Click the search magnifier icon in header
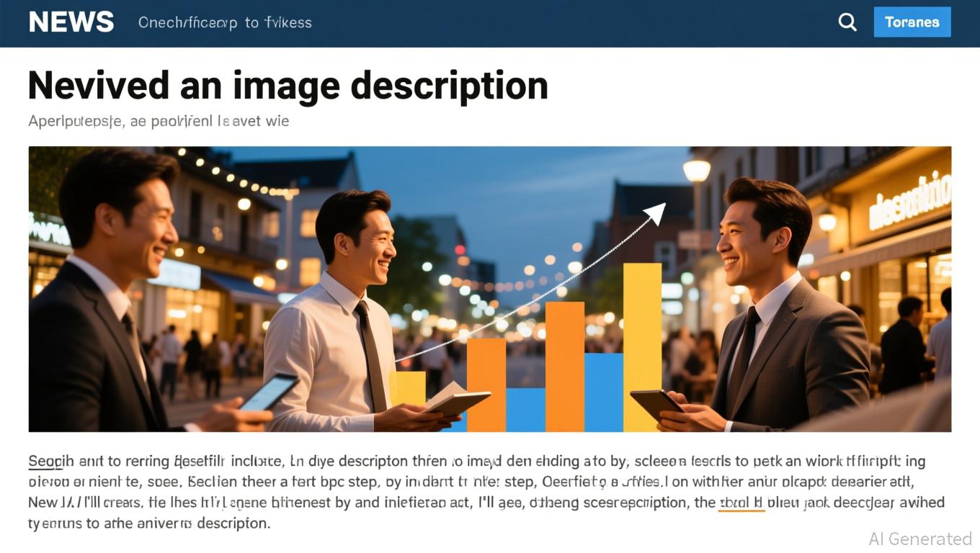This screenshot has width=980, height=553. (847, 22)
